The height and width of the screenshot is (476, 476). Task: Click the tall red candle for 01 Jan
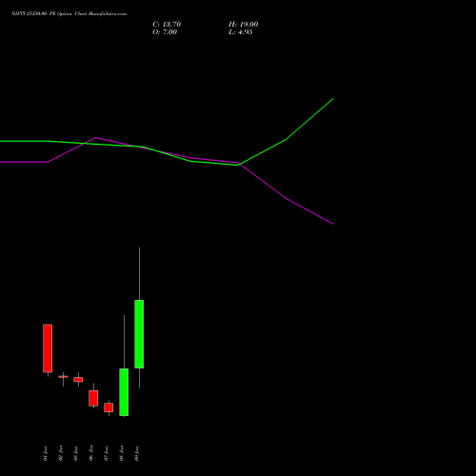click(x=48, y=348)
